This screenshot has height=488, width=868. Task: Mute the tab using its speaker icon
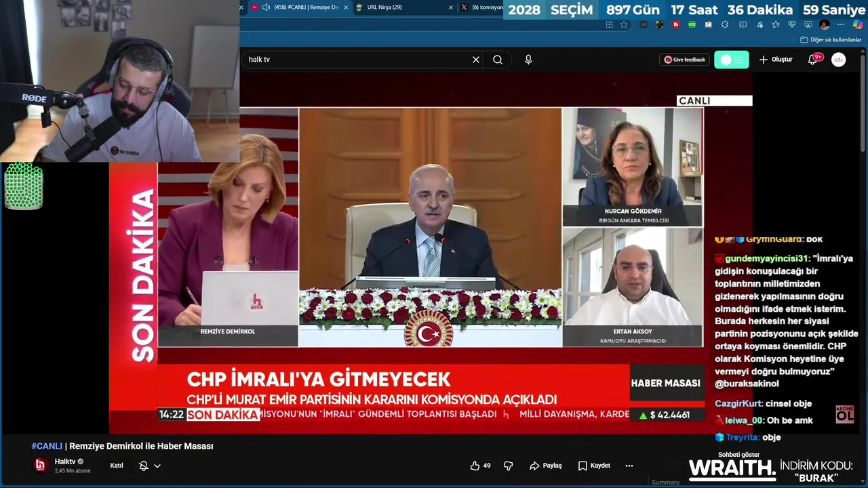click(266, 7)
